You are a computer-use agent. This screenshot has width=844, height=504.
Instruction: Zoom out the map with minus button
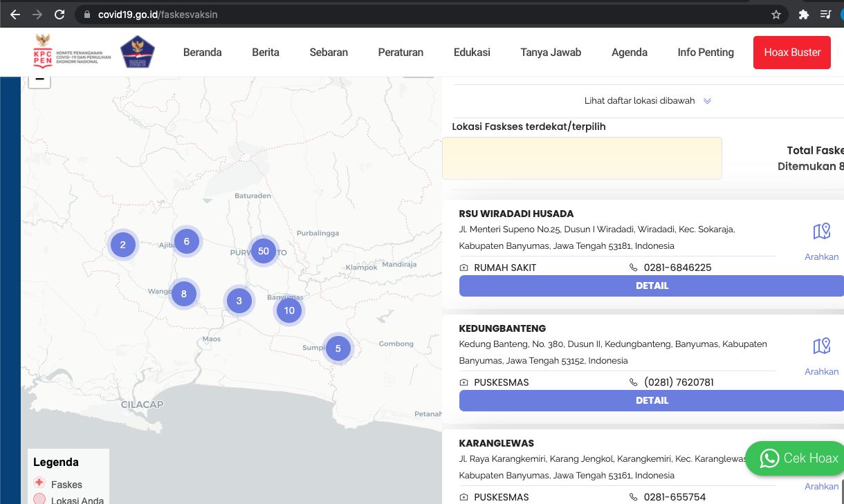pos(39,80)
